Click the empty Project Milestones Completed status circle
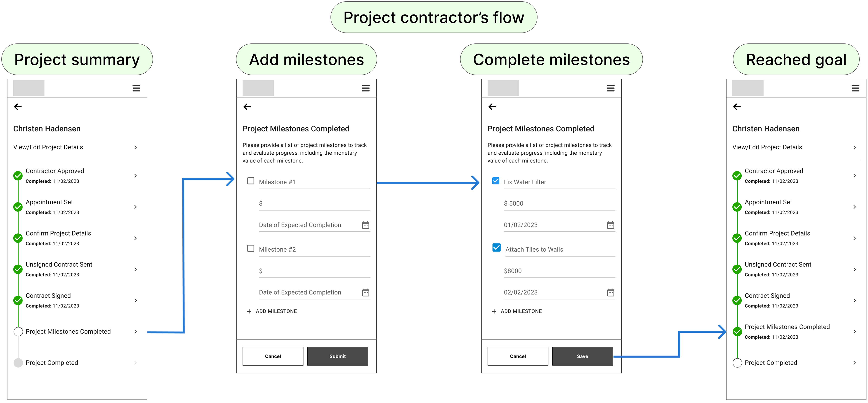 pos(18,332)
